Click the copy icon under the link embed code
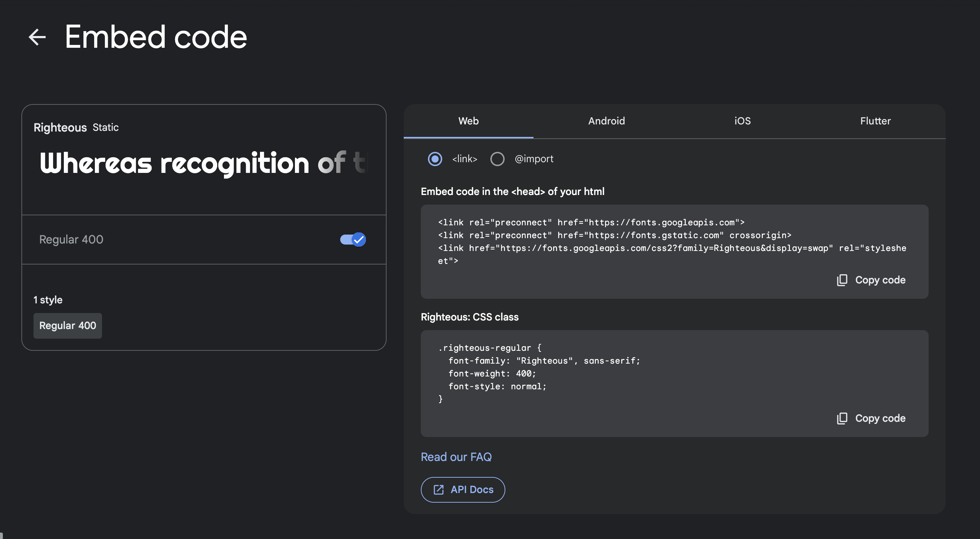Image resolution: width=980 pixels, height=539 pixels. (842, 280)
